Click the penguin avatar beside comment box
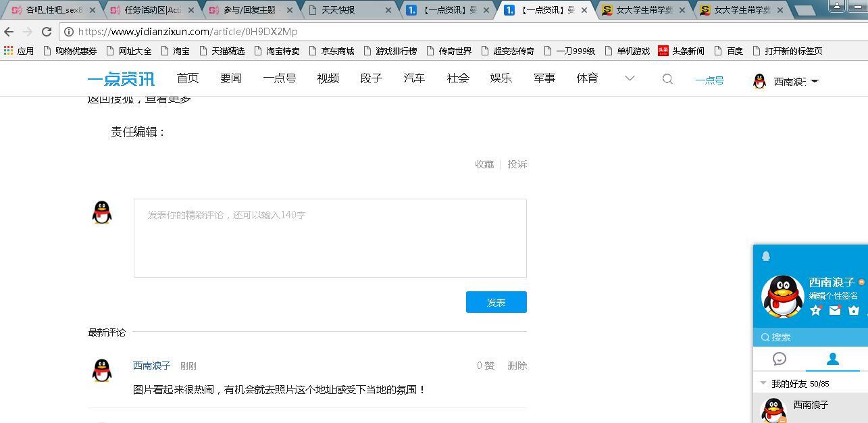The image size is (868, 423). tap(101, 211)
